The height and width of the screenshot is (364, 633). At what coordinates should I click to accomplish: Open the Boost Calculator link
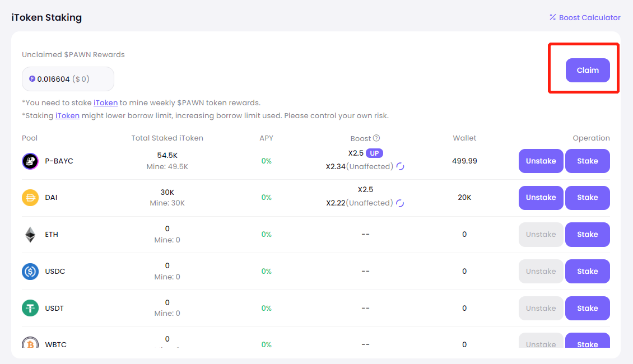(x=585, y=17)
